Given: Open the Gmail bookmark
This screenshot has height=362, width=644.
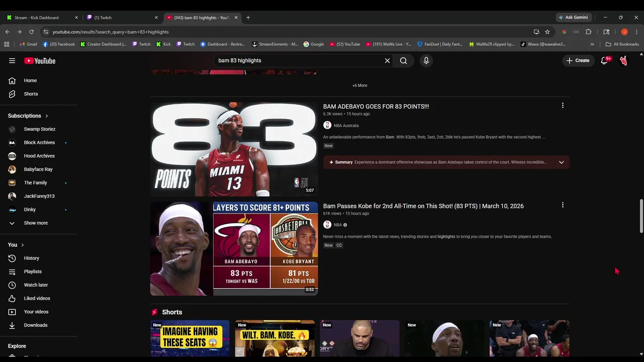Looking at the screenshot, I should pyautogui.click(x=28, y=44).
